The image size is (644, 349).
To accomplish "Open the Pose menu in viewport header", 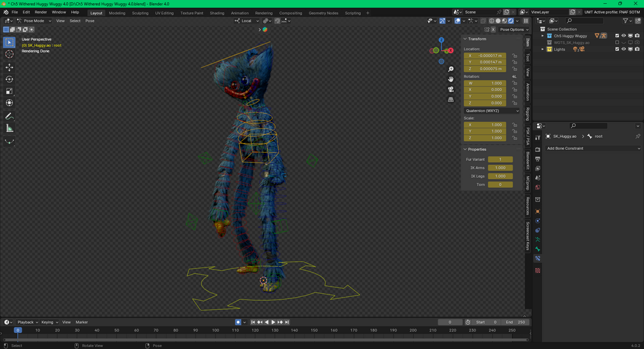I will pyautogui.click(x=90, y=21).
